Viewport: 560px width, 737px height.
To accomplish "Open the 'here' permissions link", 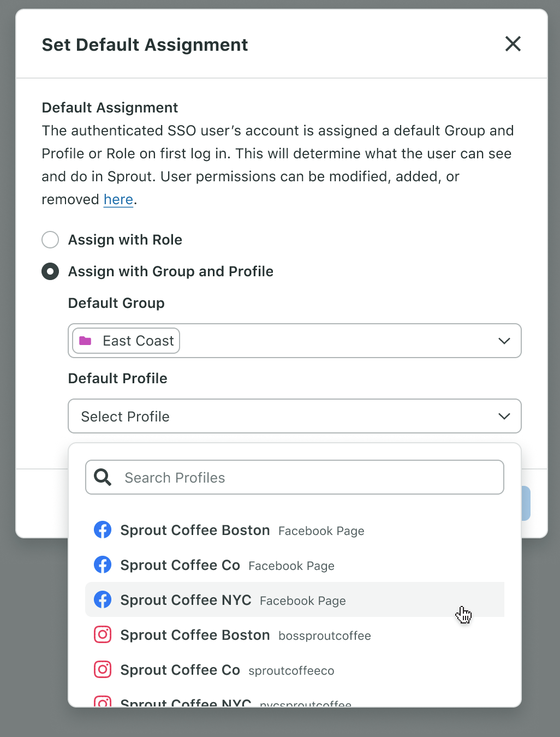I will click(x=118, y=200).
